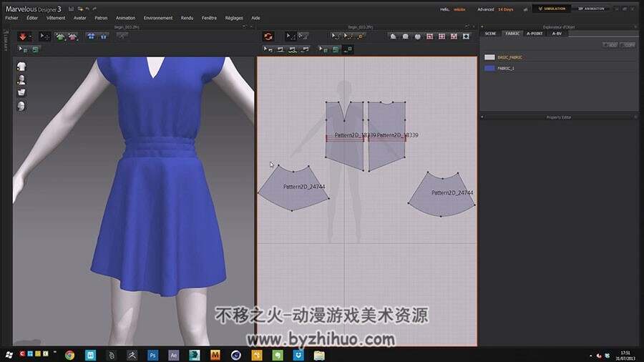Open Photoshop from the taskbar
Viewport: 644px width, 362px height.
[153, 355]
